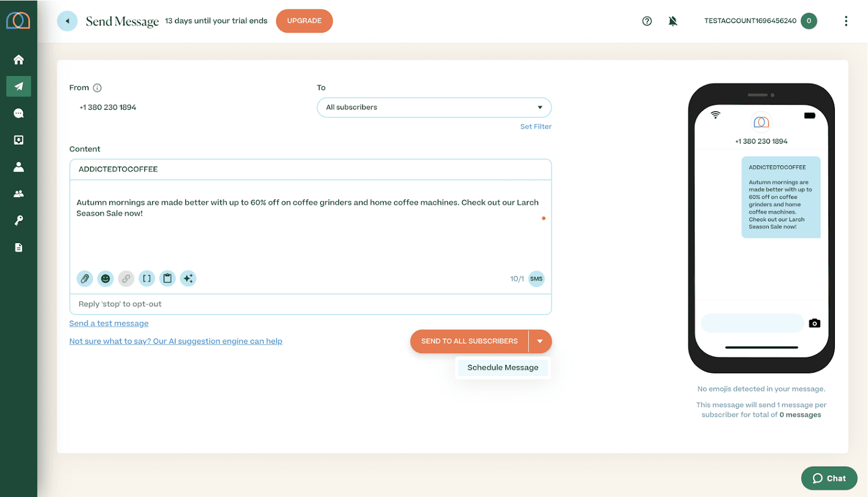Select the paper plane Send icon
Viewport: 868px width, 497px height.
coord(18,86)
